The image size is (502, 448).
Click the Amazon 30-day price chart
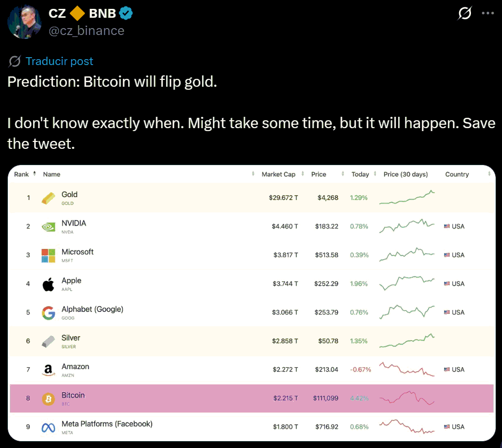[x=407, y=370]
